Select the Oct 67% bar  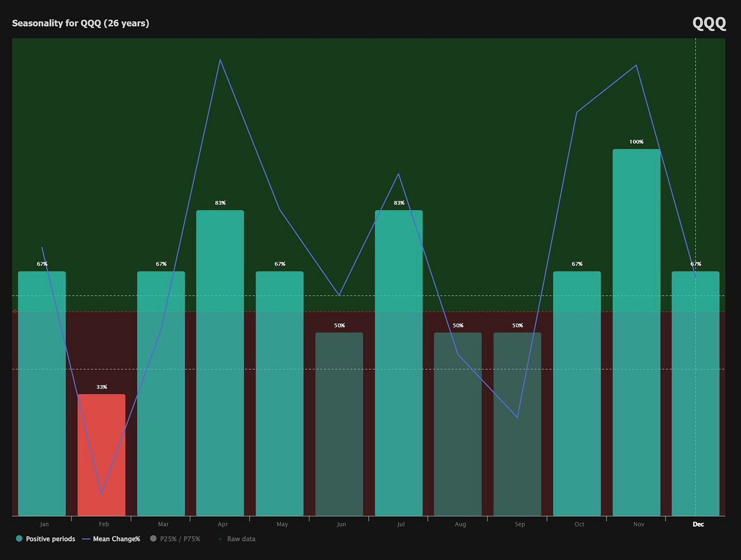[577, 394]
